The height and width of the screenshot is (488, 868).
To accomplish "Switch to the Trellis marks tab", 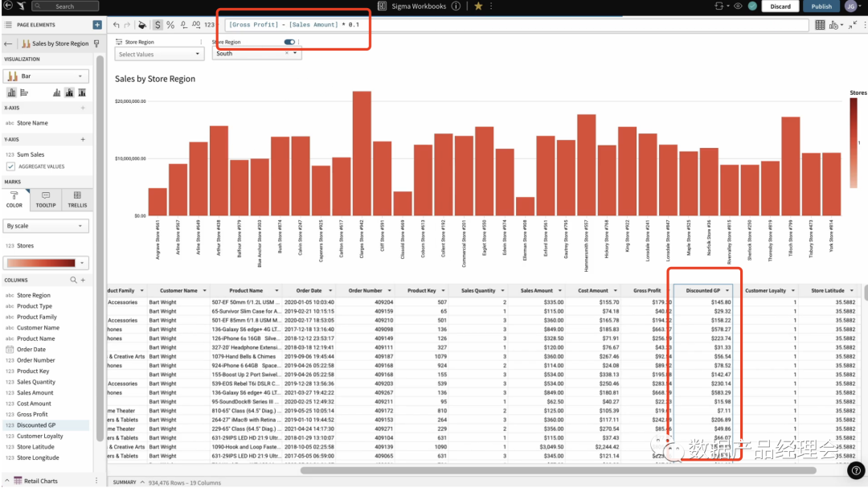I will coord(77,199).
